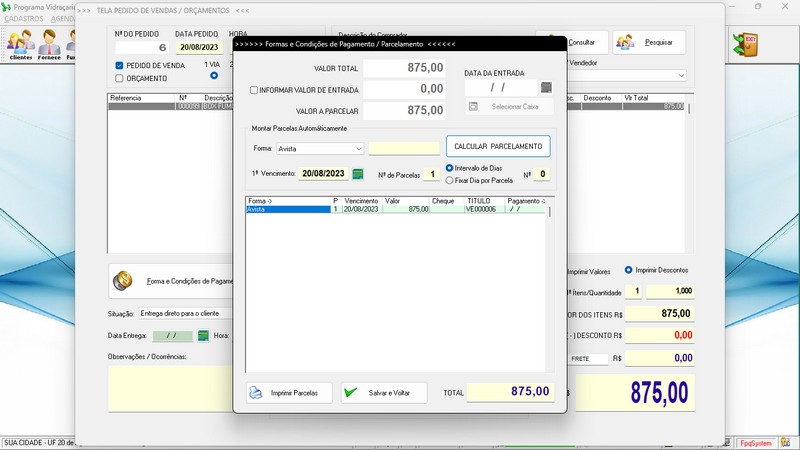Image resolution: width=800 pixels, height=450 pixels.
Task: Enable Informar Valor de Entrada checkbox
Action: (x=254, y=90)
